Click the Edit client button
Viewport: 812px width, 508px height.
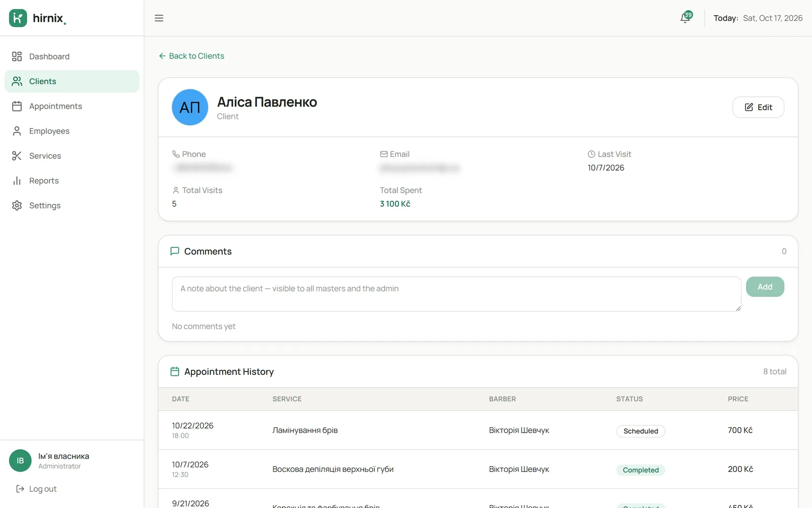point(758,107)
